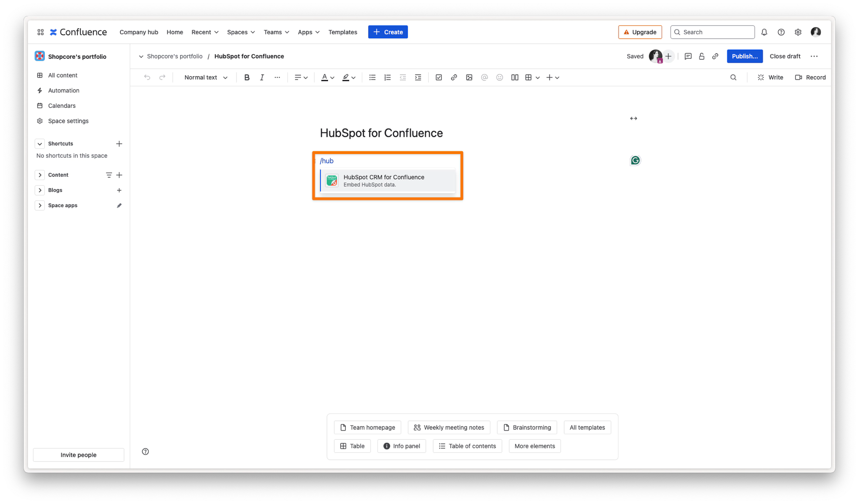859x504 pixels.
Task: Open the table options dropdown arrow
Action: click(x=538, y=78)
